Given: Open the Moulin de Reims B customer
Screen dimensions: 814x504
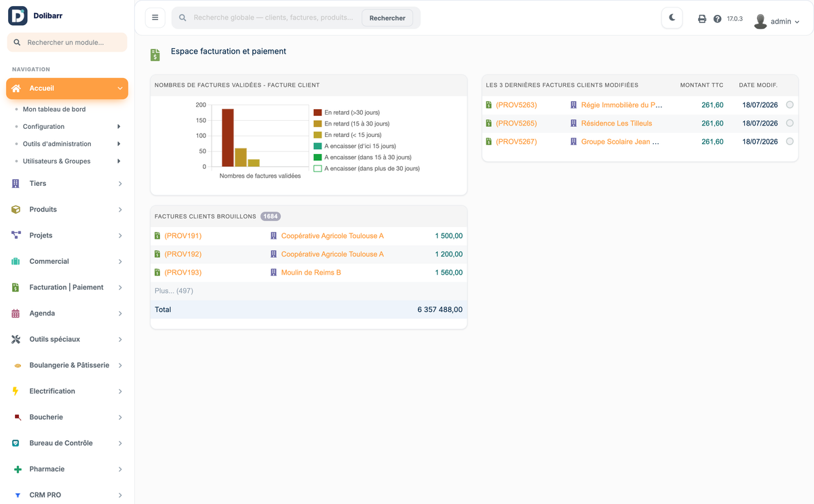Looking at the screenshot, I should click(311, 273).
